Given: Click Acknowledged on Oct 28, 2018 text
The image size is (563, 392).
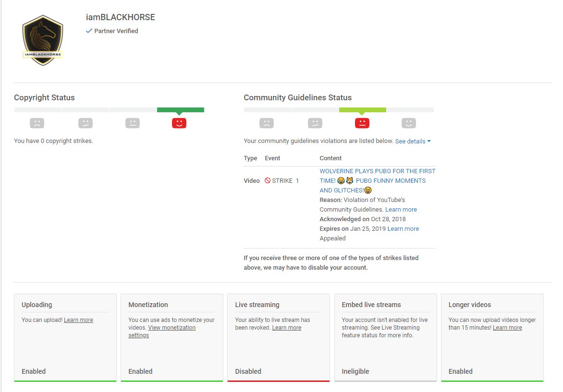Looking at the screenshot, I should [363, 219].
